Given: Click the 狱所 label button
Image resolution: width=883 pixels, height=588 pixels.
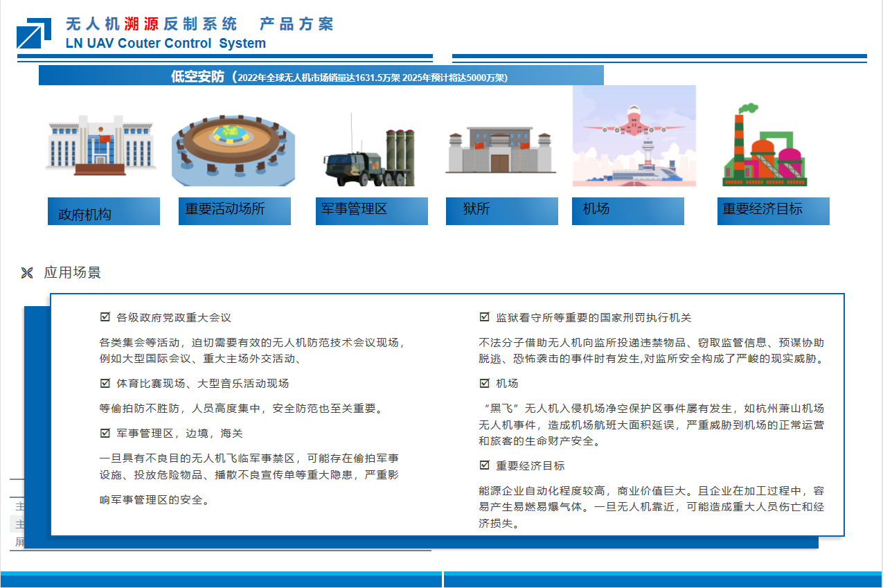Looking at the screenshot, I should [x=501, y=211].
